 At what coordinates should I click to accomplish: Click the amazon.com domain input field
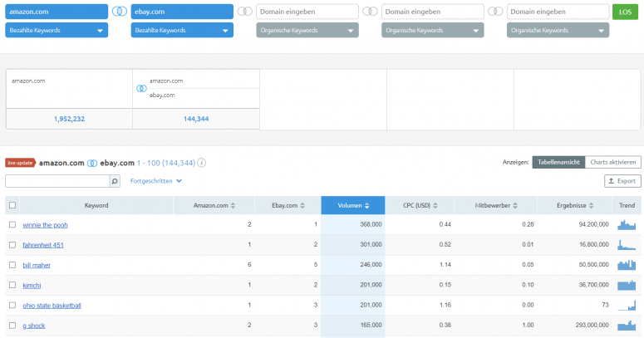pos(57,12)
